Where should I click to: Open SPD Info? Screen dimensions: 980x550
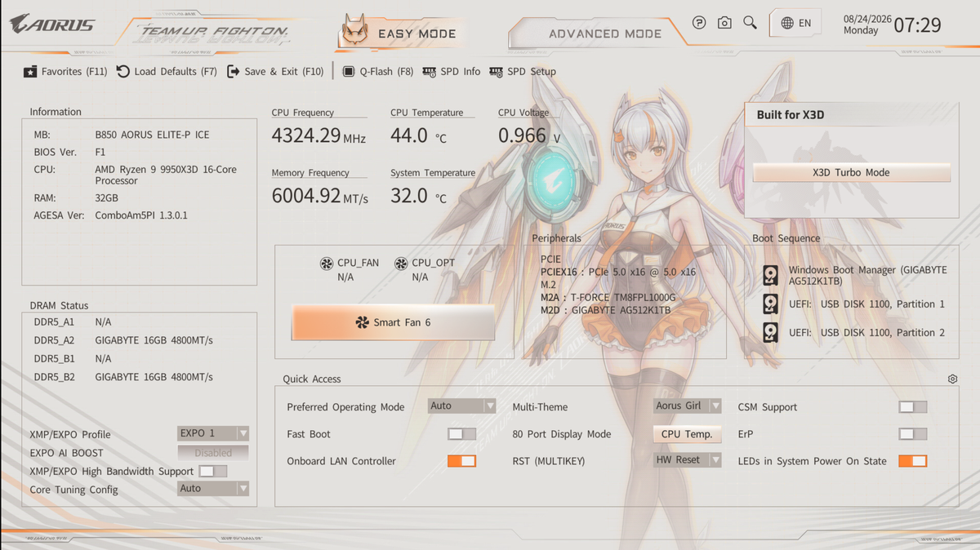pyautogui.click(x=452, y=72)
